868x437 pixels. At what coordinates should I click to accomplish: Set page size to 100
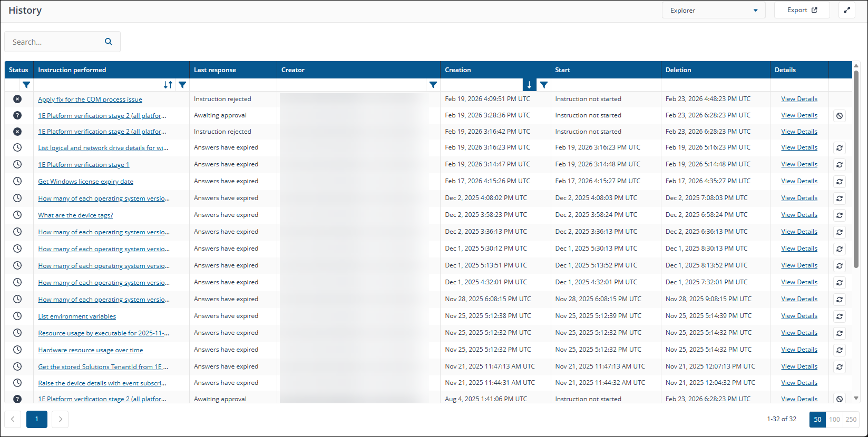(834, 420)
